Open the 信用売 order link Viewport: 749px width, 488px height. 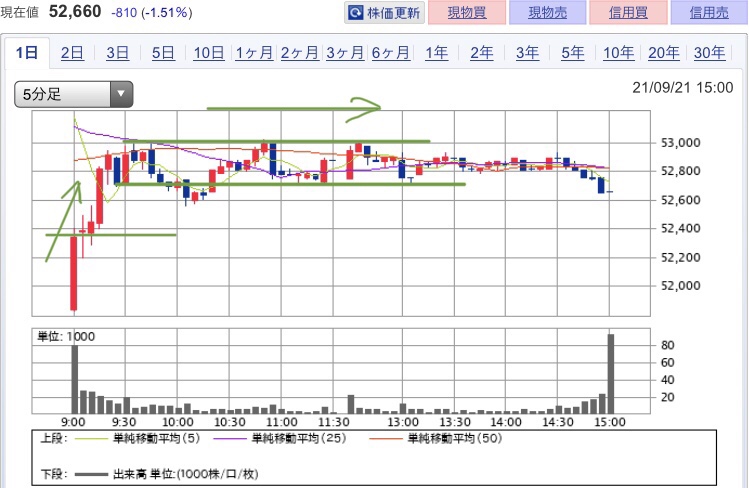pos(709,12)
